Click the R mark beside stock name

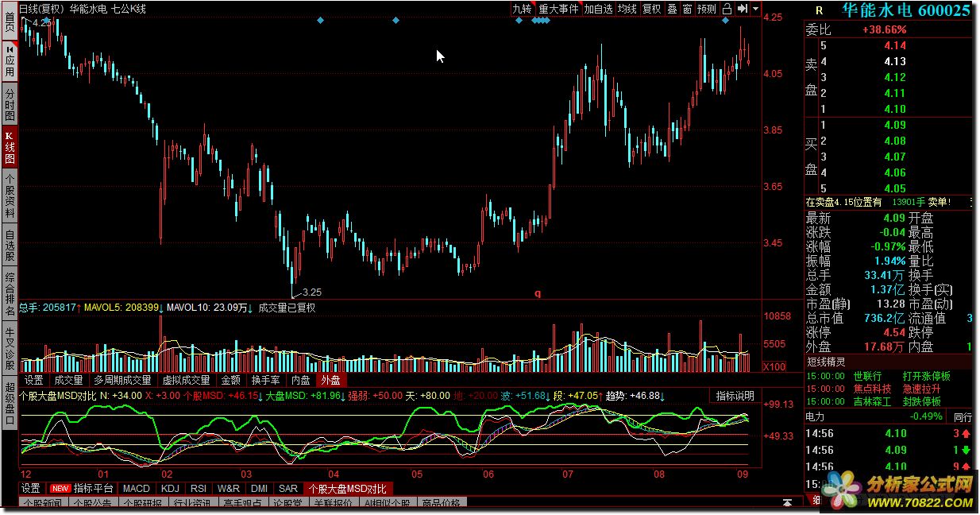click(819, 10)
